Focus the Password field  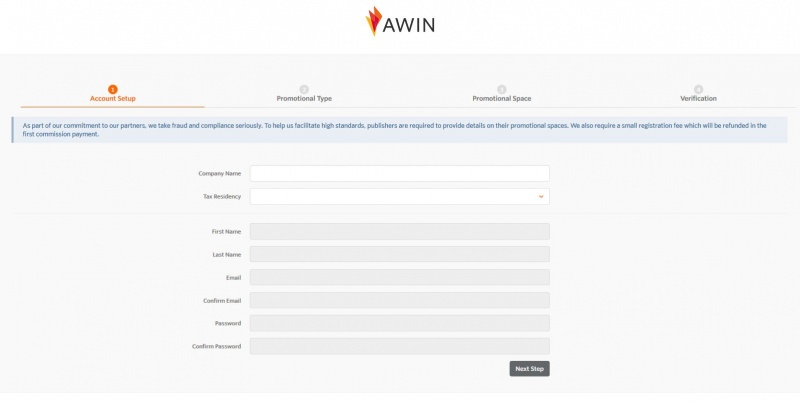(x=399, y=323)
